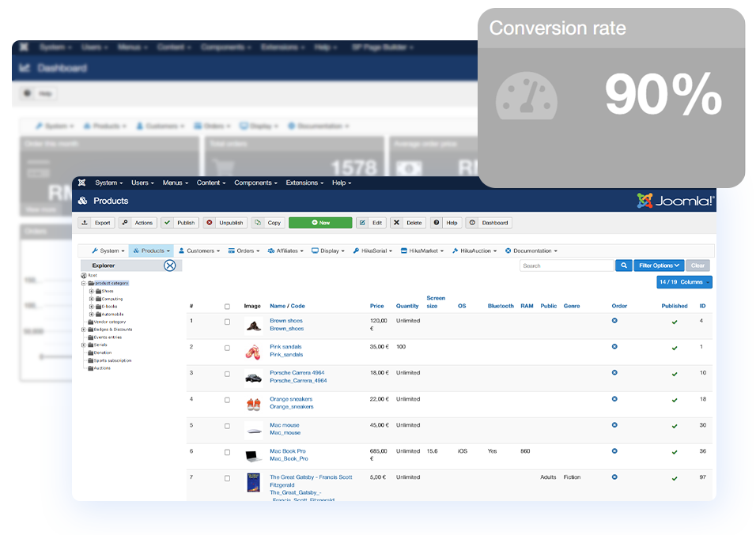Open the Customers dropdown menu
Image resolution: width=756 pixels, height=535 pixels.
click(x=199, y=251)
